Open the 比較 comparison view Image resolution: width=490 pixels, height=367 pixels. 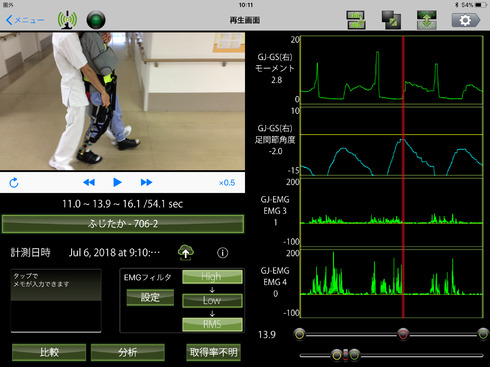pos(49,352)
